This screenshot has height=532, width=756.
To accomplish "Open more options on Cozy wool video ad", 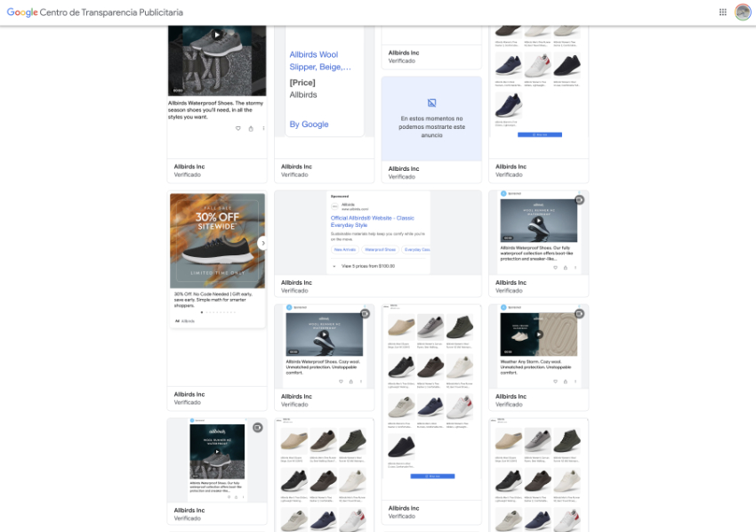I will pos(363,382).
